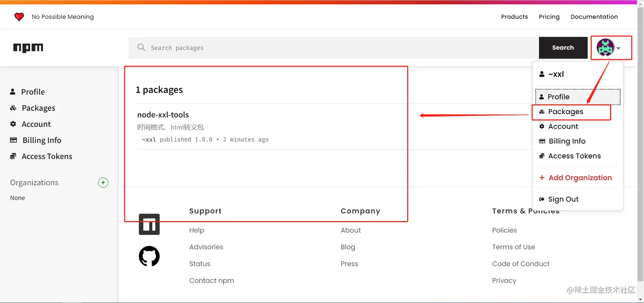Focus the Search packages input field
The width and height of the screenshot is (644, 303).
click(333, 48)
